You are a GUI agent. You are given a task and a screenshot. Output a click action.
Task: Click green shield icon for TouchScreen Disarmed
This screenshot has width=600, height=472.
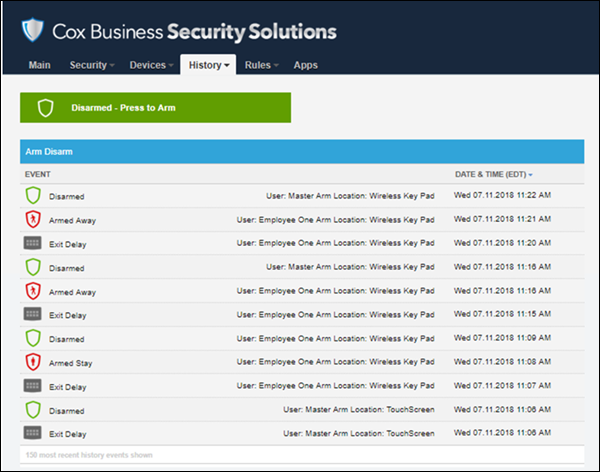(x=33, y=410)
